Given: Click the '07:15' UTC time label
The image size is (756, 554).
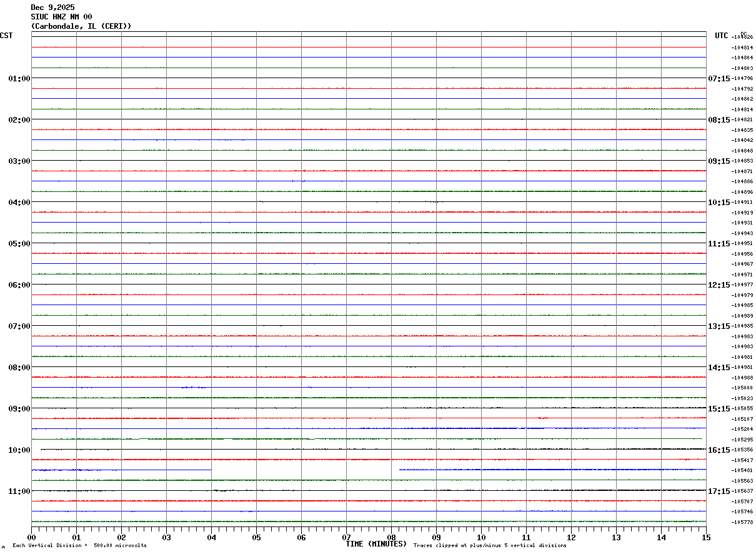Looking at the screenshot, I should tap(719, 79).
